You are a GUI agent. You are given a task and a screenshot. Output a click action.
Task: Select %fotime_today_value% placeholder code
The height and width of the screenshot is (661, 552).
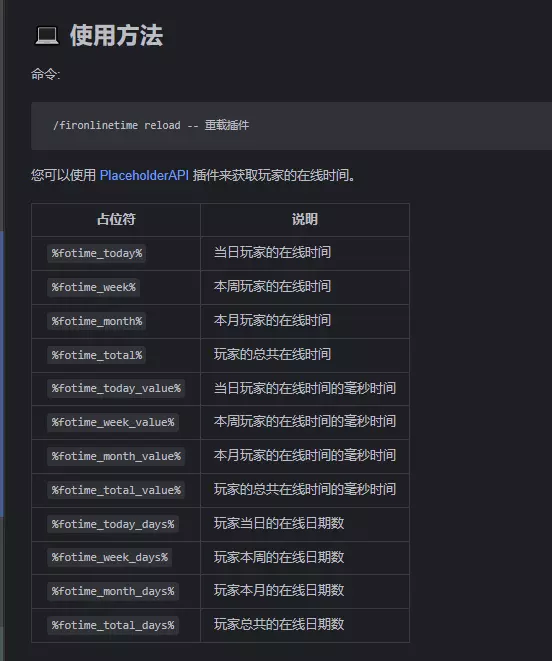pos(116,388)
